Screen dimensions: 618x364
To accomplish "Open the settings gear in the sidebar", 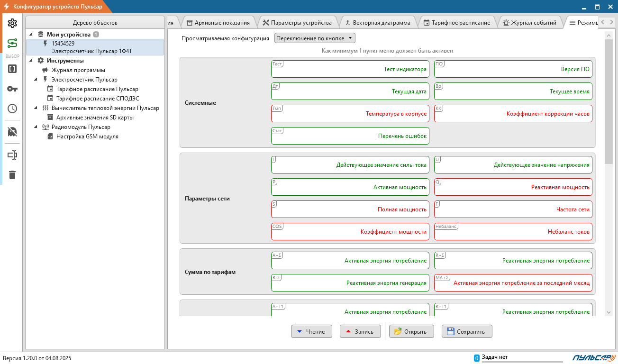I will pyautogui.click(x=12, y=23).
